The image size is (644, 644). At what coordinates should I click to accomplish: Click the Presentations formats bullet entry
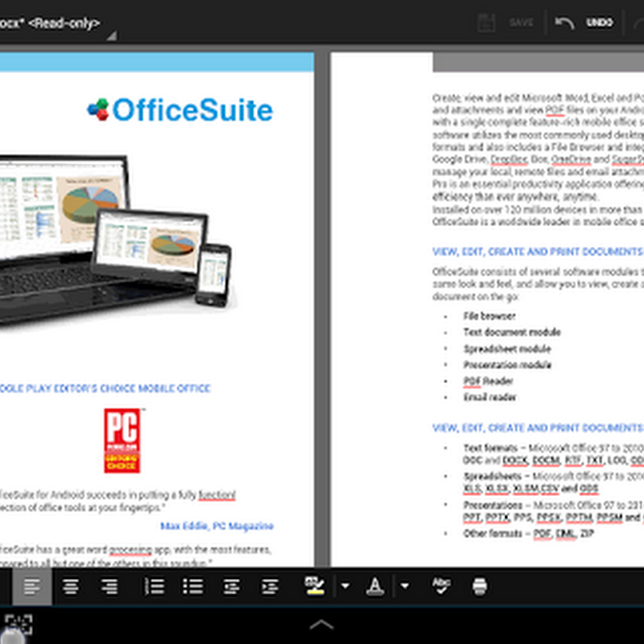click(x=554, y=511)
